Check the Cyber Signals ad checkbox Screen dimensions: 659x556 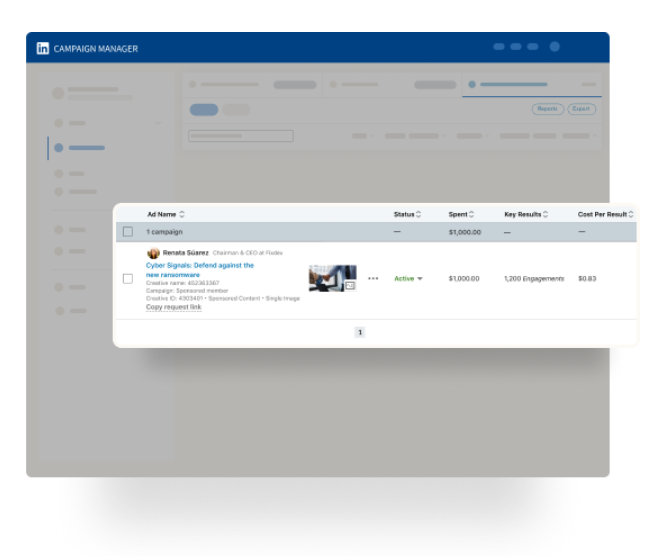(x=127, y=279)
